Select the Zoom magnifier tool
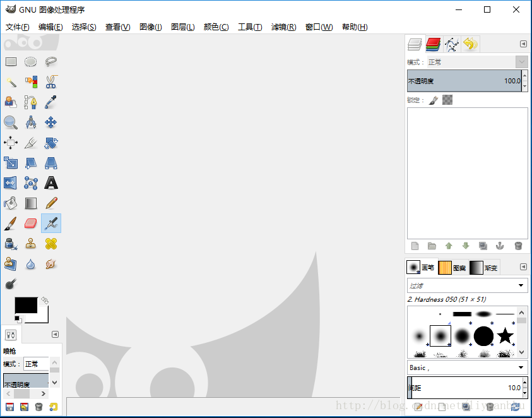Viewport: 532px width, 418px height. [x=11, y=122]
